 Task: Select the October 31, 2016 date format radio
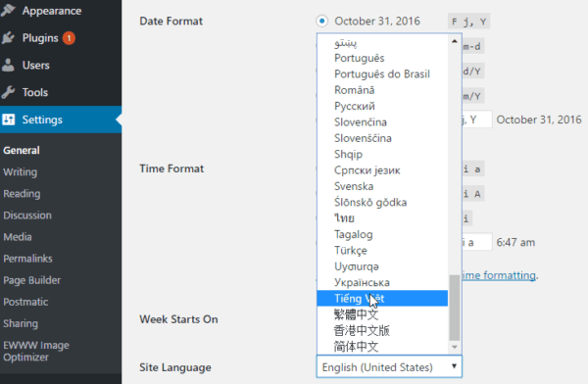321,21
